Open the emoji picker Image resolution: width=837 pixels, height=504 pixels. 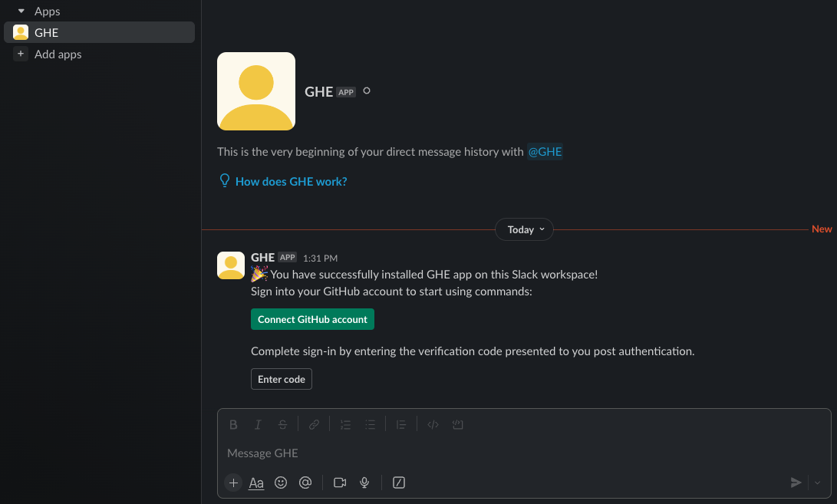[281, 483]
